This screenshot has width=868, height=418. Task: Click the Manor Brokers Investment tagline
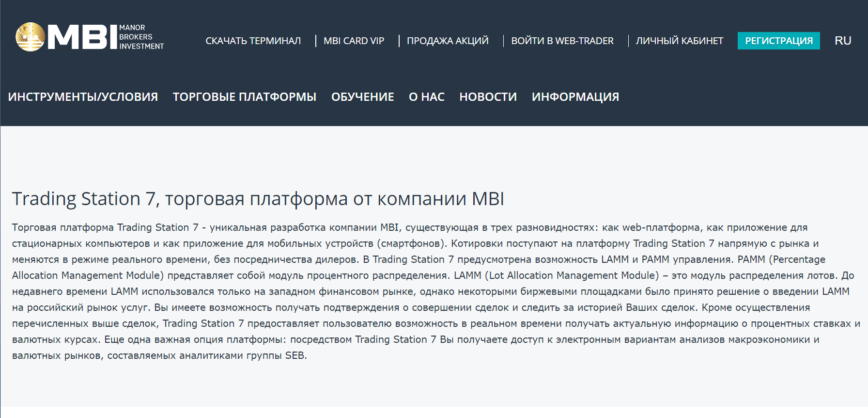(141, 37)
